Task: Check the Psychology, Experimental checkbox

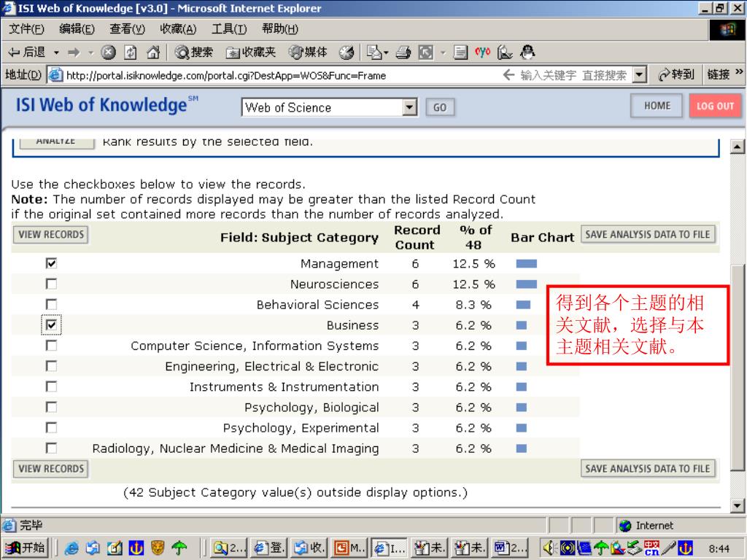Action: pos(51,427)
